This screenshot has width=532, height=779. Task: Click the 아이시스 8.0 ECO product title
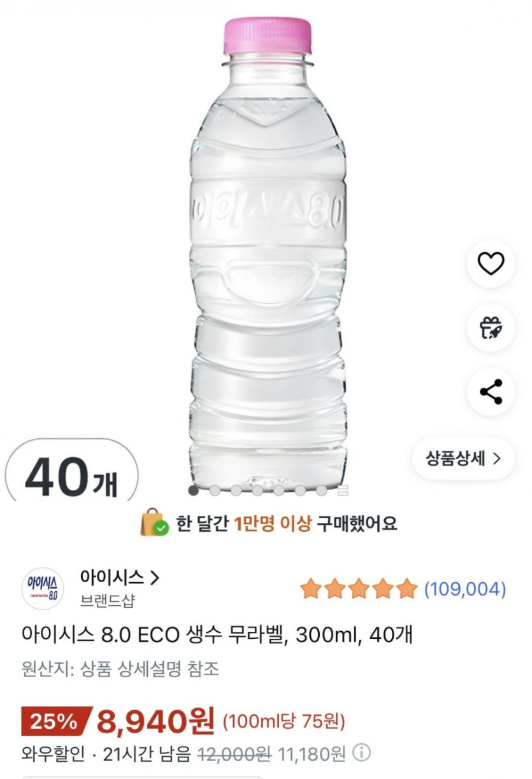(x=217, y=635)
